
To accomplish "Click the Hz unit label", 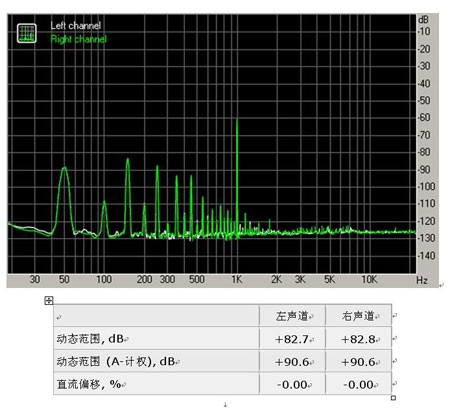I will pyautogui.click(x=422, y=280).
